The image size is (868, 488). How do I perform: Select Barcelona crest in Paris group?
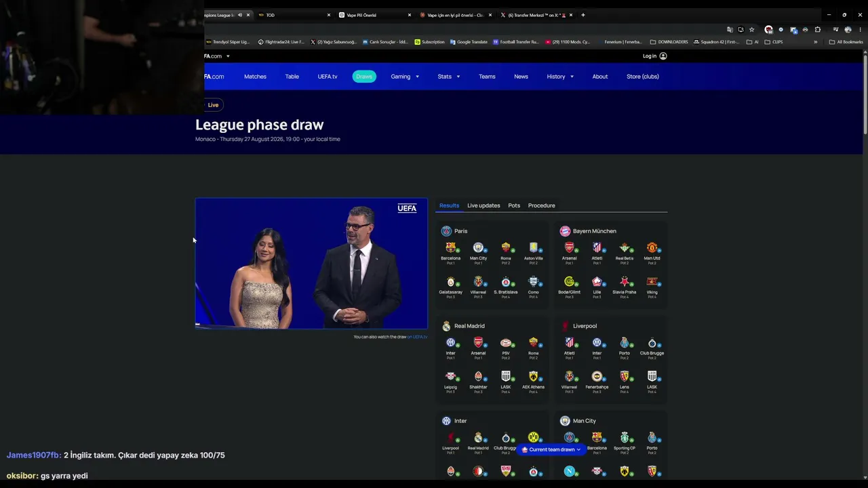pyautogui.click(x=450, y=248)
